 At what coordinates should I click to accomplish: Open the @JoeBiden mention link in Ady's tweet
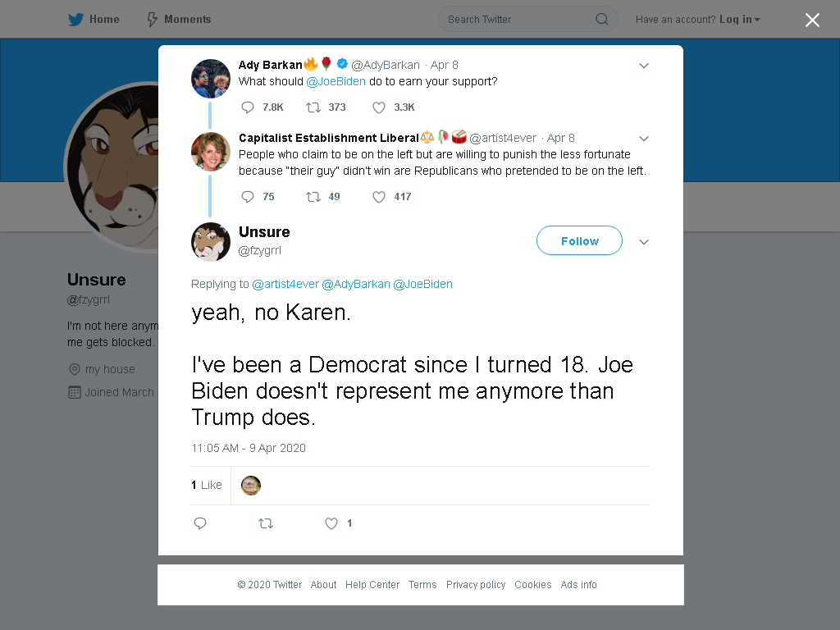tap(336, 81)
